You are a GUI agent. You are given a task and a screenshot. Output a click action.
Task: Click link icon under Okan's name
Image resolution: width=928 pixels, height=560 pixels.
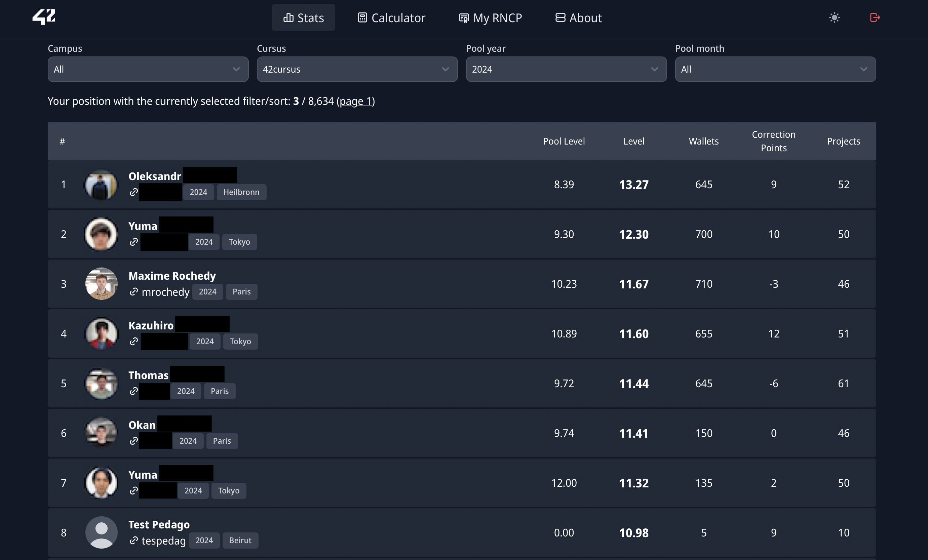(x=133, y=441)
